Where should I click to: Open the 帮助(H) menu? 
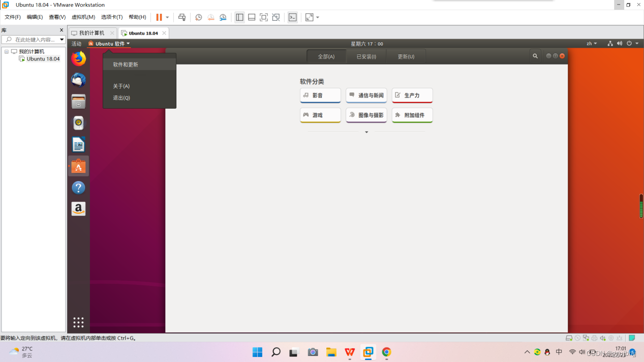(137, 17)
